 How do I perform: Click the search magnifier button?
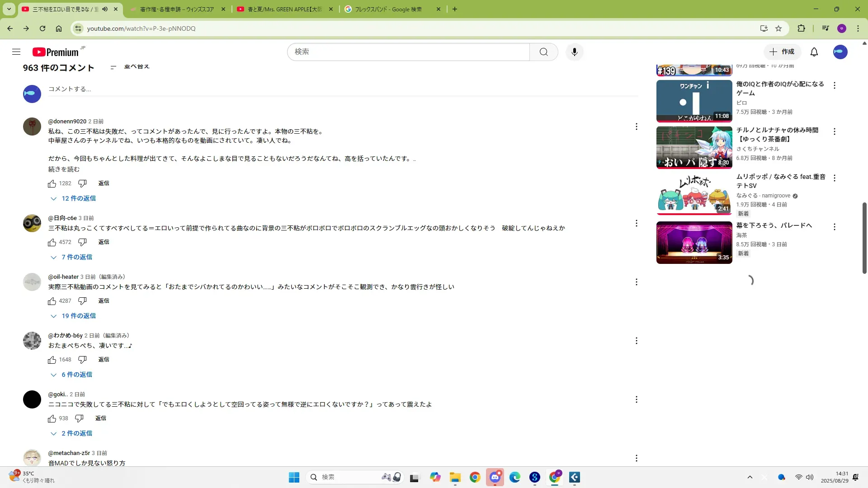(x=543, y=52)
